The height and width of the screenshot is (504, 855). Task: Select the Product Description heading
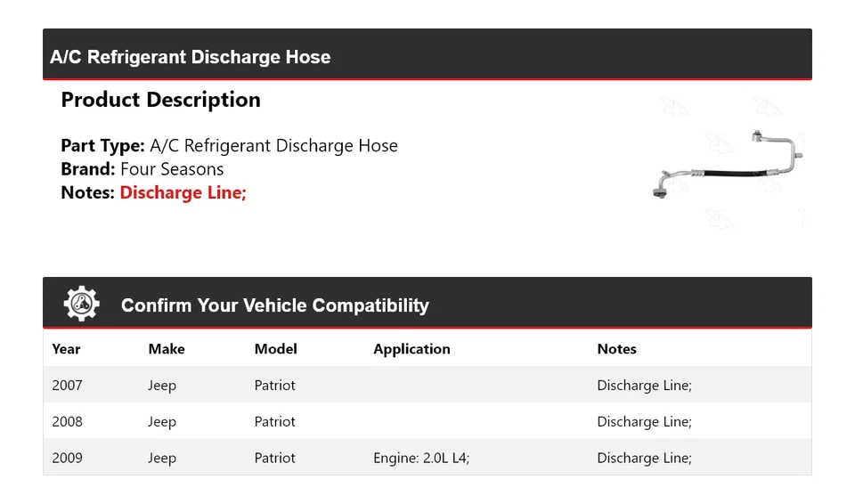pos(160,100)
